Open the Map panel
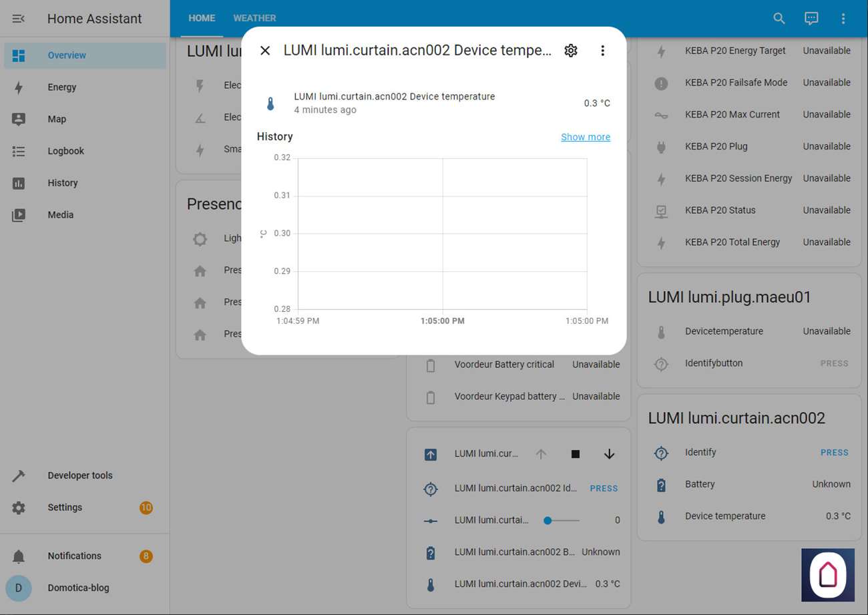Image resolution: width=868 pixels, height=615 pixels. tap(85, 120)
